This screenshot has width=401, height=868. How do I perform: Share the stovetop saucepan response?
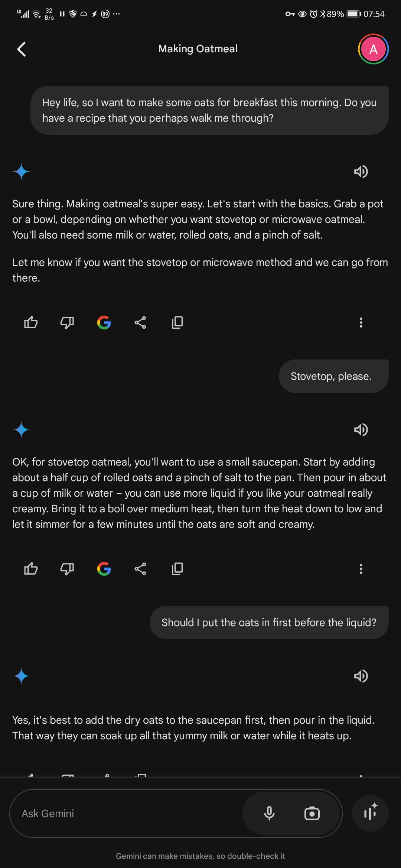[140, 569]
